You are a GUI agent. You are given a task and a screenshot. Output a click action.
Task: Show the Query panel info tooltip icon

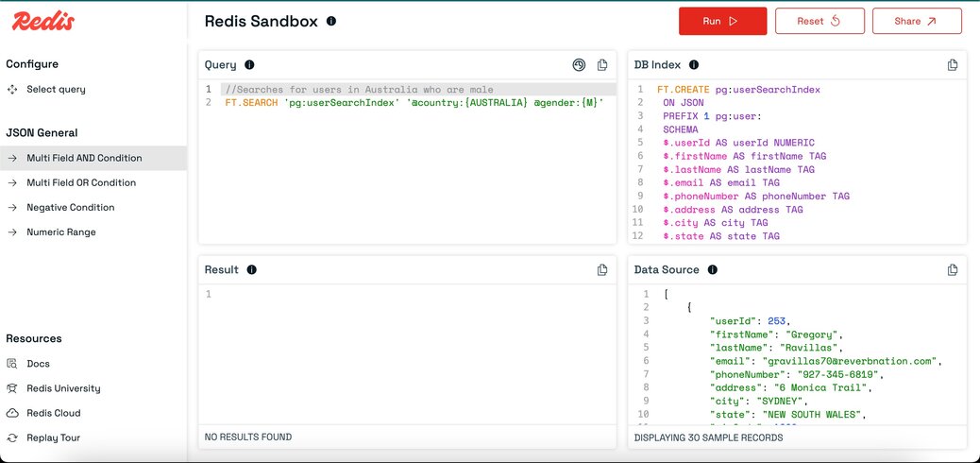pos(249,65)
